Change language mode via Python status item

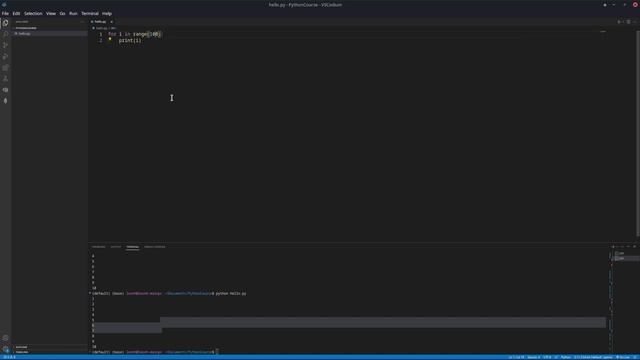566,357
